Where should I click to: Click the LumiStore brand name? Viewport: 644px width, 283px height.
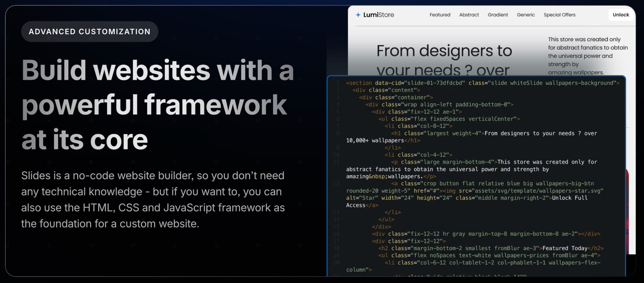pyautogui.click(x=379, y=15)
